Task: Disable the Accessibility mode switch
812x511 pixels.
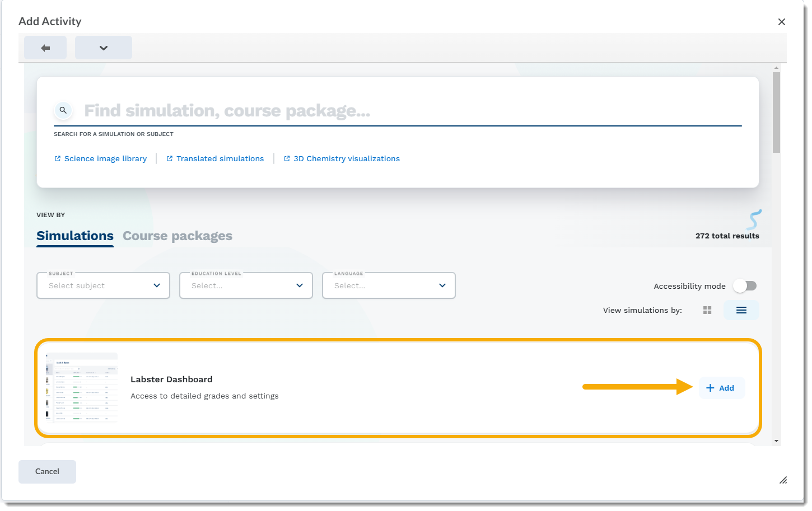Action: tap(745, 285)
